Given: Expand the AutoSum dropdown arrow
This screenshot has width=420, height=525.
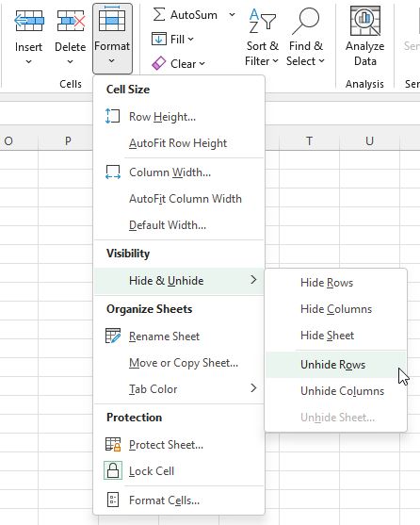Looking at the screenshot, I should pyautogui.click(x=232, y=15).
